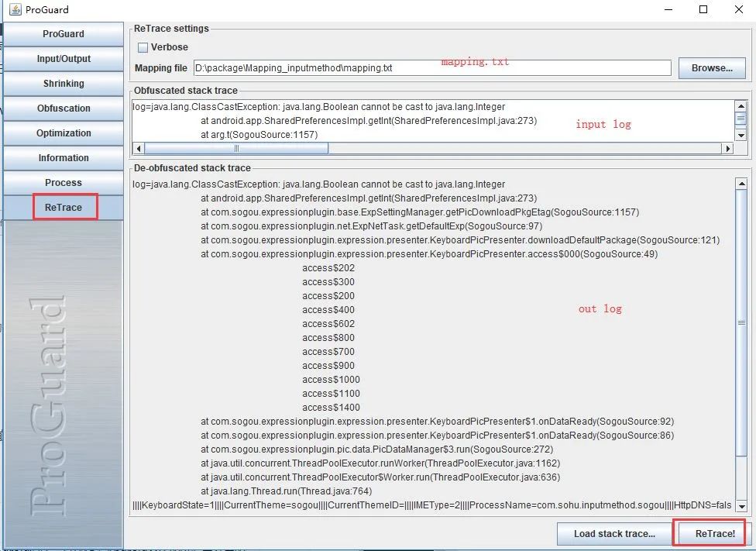Image resolution: width=756 pixels, height=551 pixels.
Task: Click the getPicDownloadPkgEtag output line
Action: pos(420,212)
